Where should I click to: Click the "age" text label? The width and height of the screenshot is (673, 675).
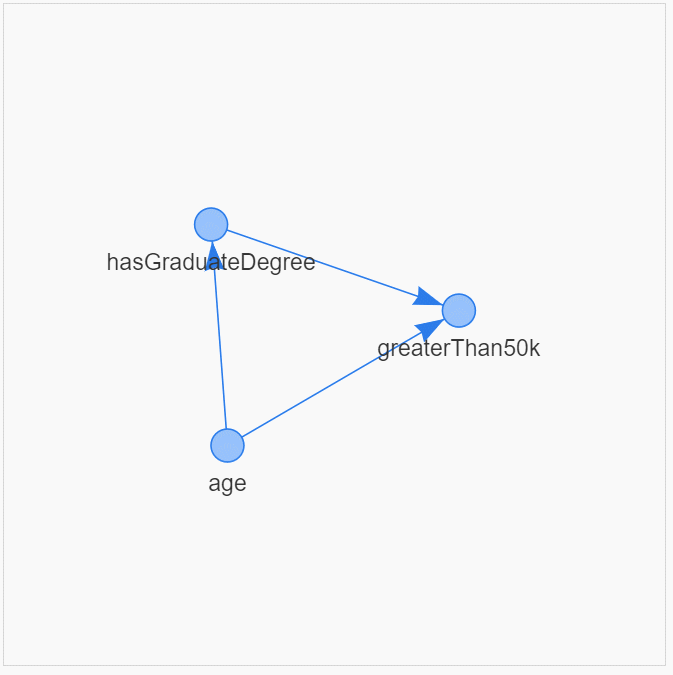click(x=227, y=484)
